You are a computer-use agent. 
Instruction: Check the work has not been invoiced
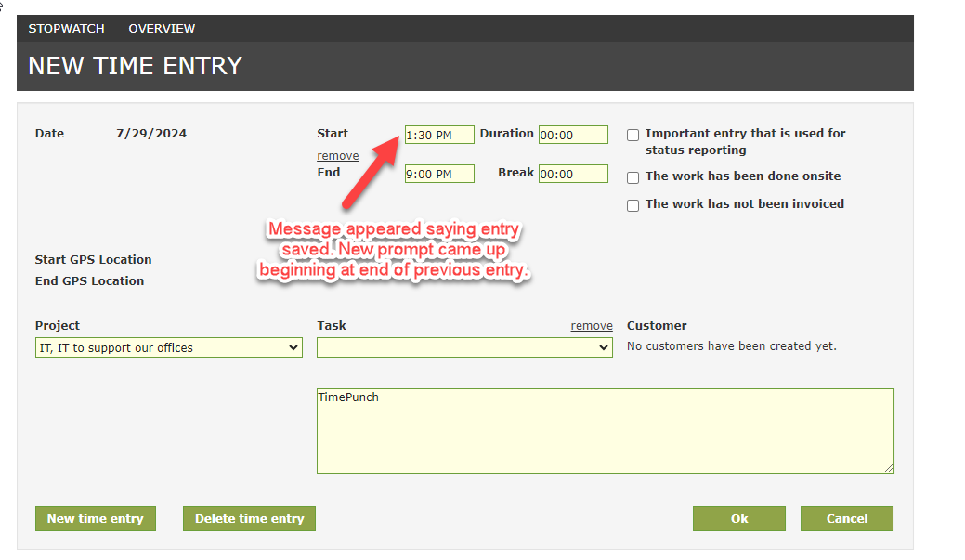[632, 205]
